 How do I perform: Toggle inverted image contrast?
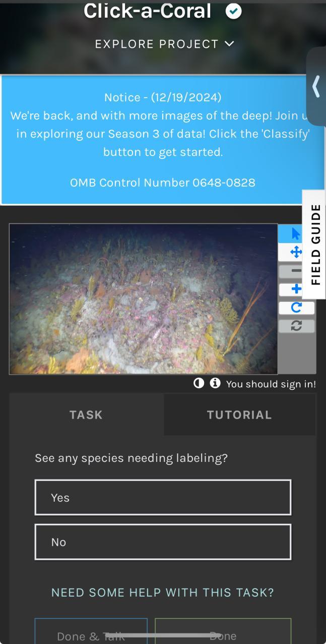click(199, 383)
